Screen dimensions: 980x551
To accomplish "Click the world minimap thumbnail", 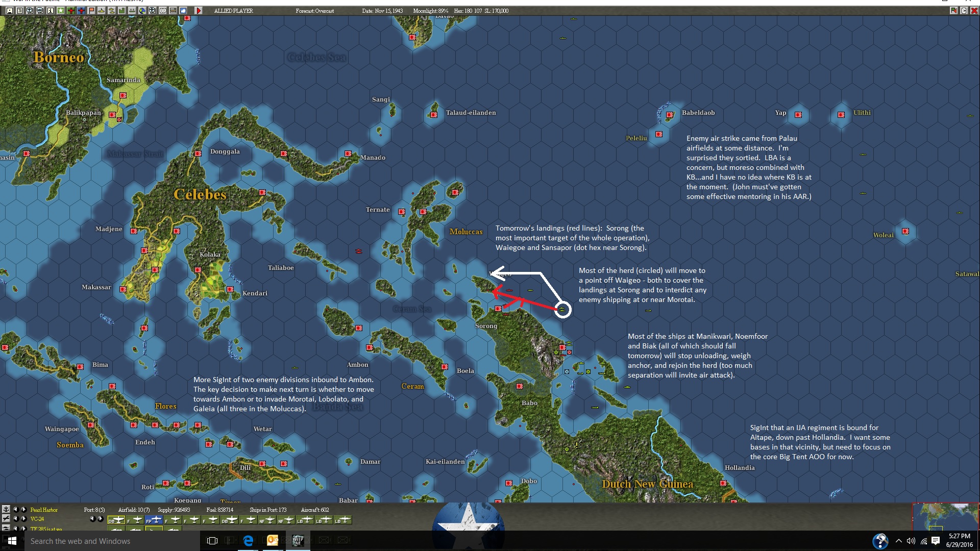I will point(945,516).
